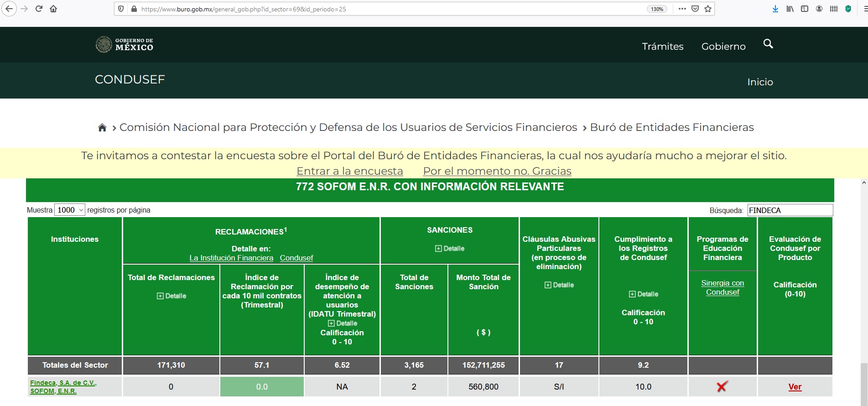This screenshot has width=868, height=406.
Task: Open the registros por página dropdown
Action: (70, 210)
